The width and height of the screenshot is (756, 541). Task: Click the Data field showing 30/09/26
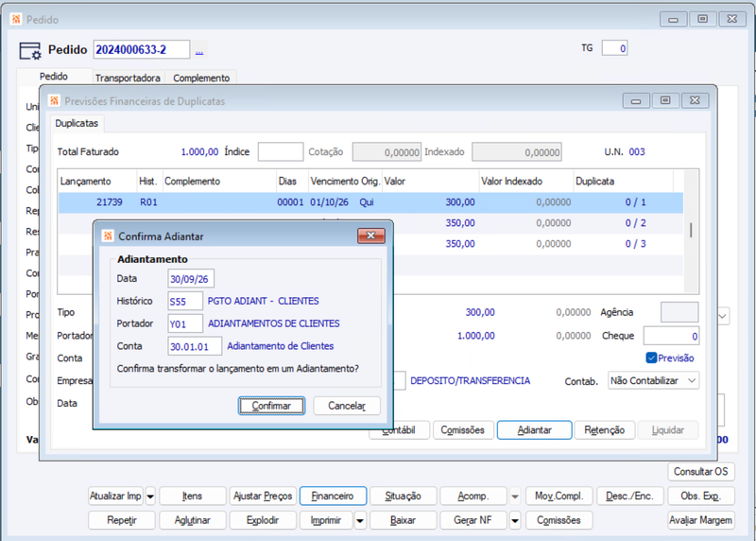point(191,279)
